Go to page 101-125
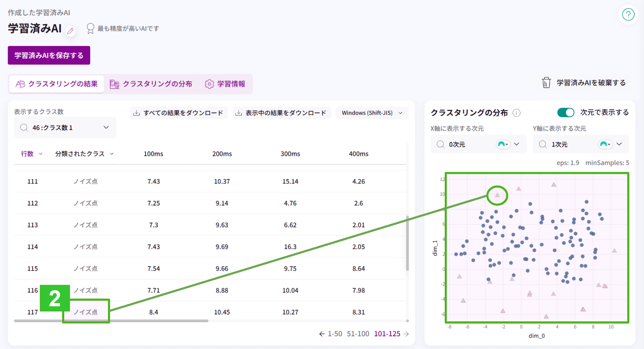 [387, 334]
